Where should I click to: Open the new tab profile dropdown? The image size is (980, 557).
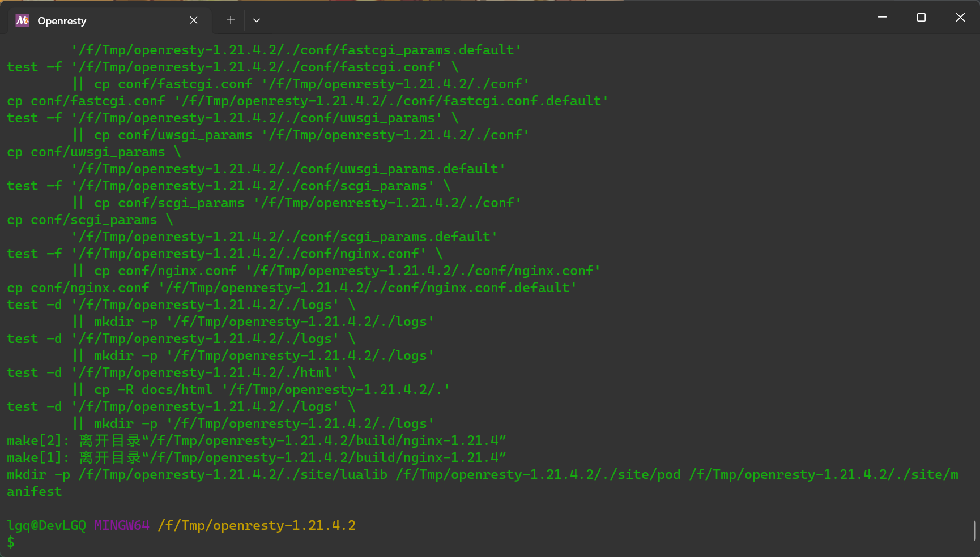tap(257, 20)
